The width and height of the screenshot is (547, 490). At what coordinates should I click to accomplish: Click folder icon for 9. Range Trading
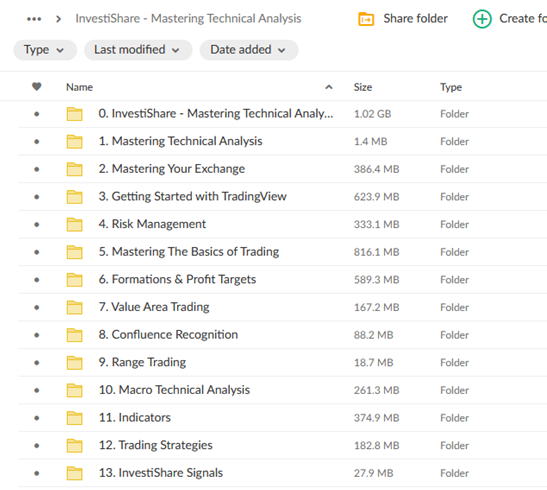(74, 363)
